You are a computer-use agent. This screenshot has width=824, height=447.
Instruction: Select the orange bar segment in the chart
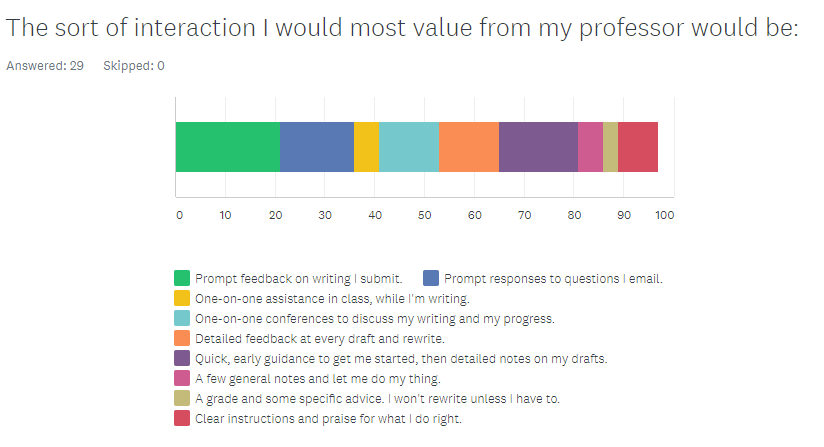[x=469, y=147]
